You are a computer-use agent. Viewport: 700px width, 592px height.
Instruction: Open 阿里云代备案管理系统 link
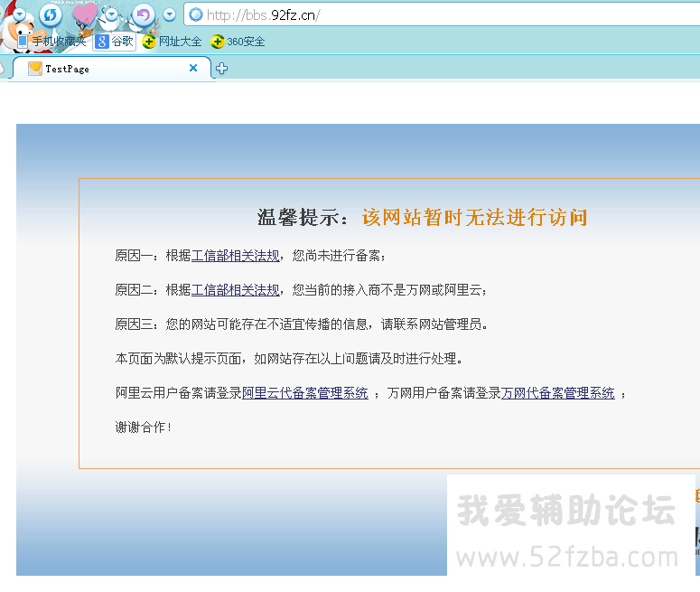(305, 393)
